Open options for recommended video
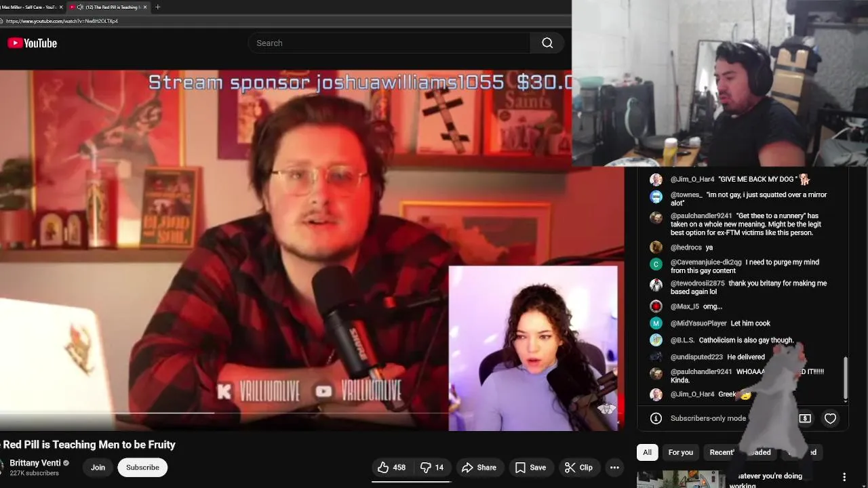The height and width of the screenshot is (488, 868). pos(844,477)
